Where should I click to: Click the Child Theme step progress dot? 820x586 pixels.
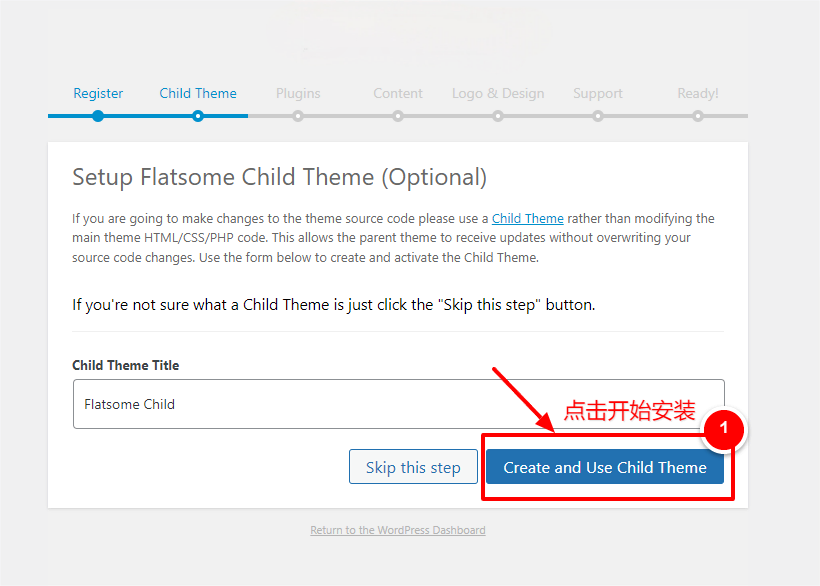pyautogui.click(x=197, y=115)
